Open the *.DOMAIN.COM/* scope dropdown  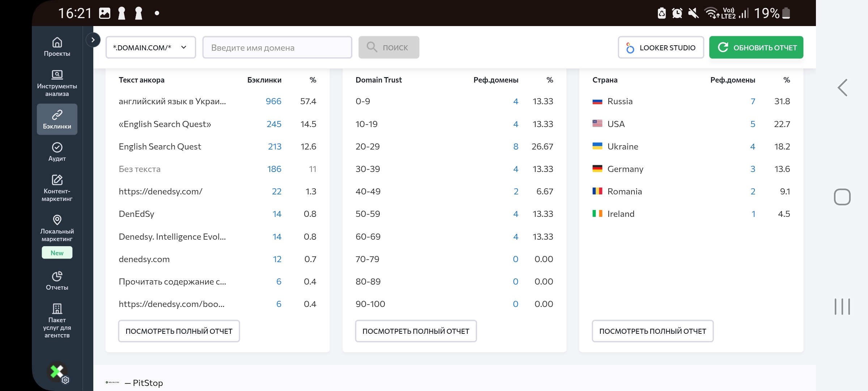coord(150,47)
